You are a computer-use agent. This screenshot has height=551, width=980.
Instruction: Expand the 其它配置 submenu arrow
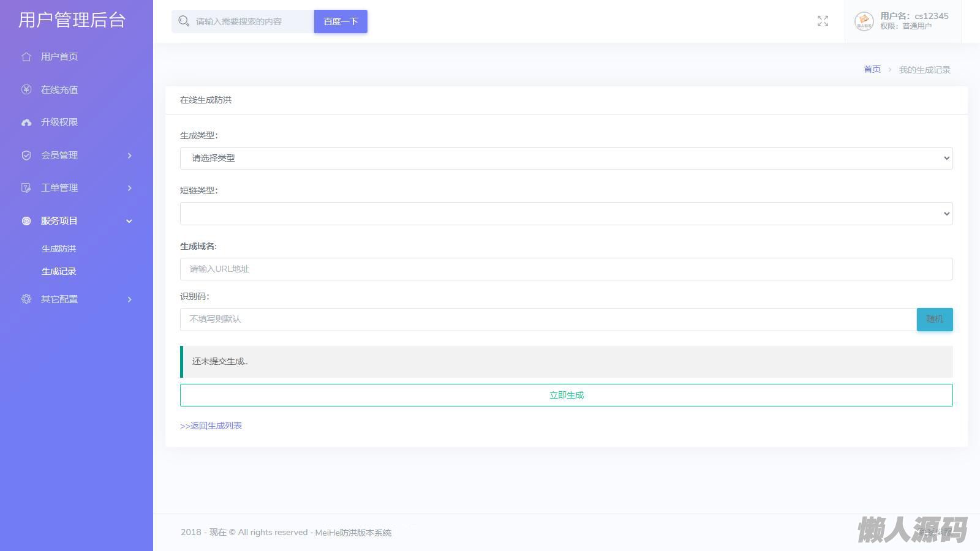129,299
